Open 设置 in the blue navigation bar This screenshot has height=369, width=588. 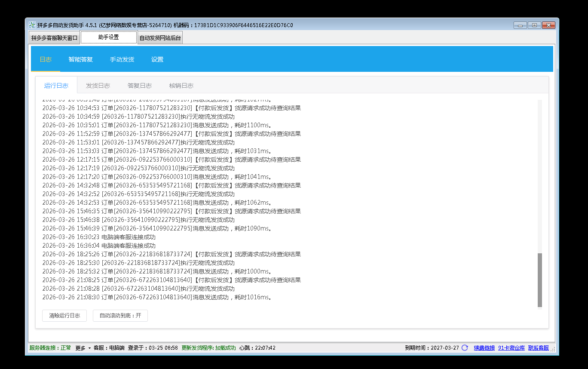tap(157, 59)
